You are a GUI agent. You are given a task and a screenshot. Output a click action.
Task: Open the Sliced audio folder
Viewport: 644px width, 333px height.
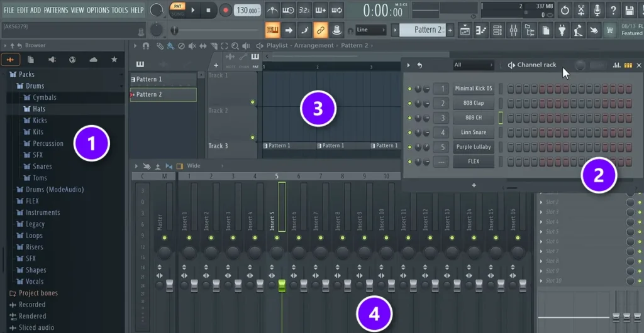tap(36, 328)
